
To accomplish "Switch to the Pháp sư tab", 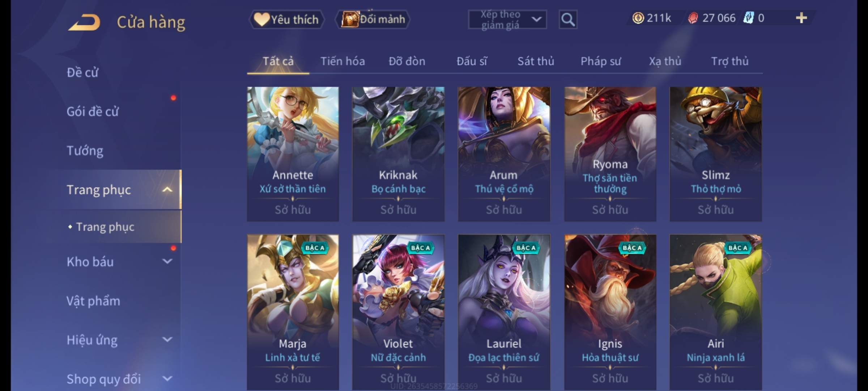I will point(601,61).
